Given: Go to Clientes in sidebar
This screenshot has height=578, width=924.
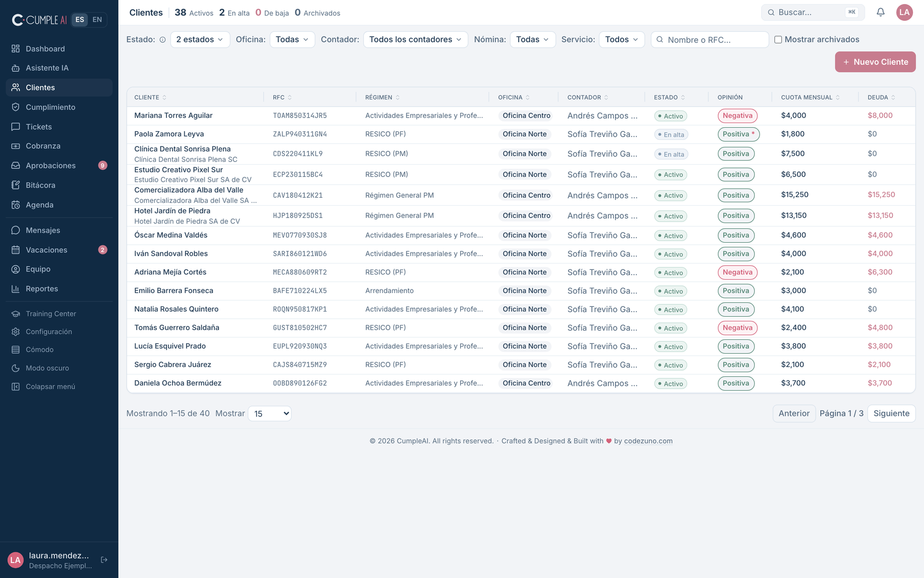Looking at the screenshot, I should [x=59, y=87].
